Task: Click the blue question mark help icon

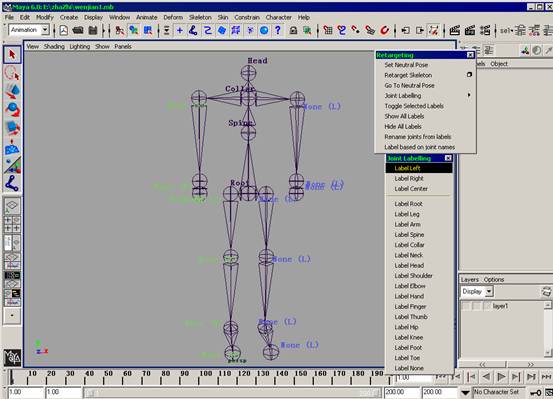Action: (x=278, y=30)
